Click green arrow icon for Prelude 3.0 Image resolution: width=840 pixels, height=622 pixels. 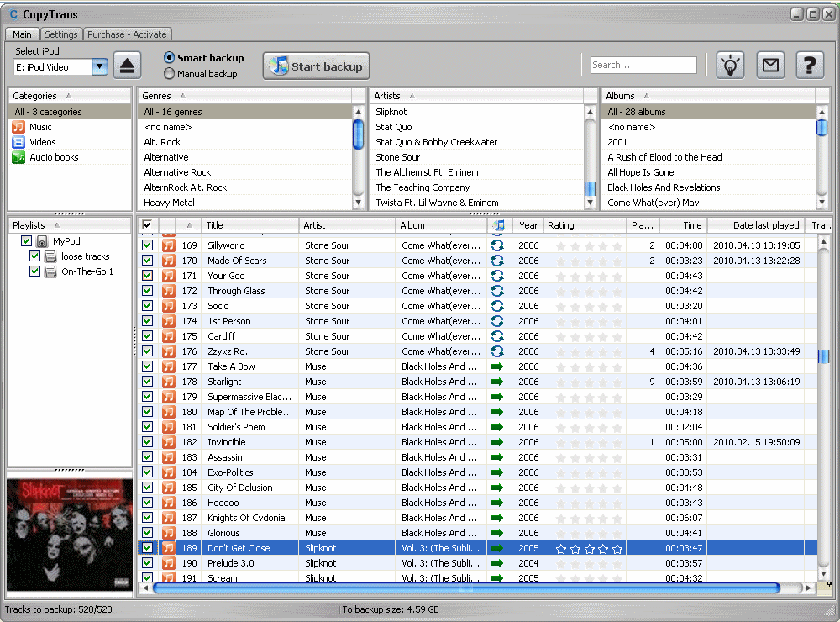[497, 563]
